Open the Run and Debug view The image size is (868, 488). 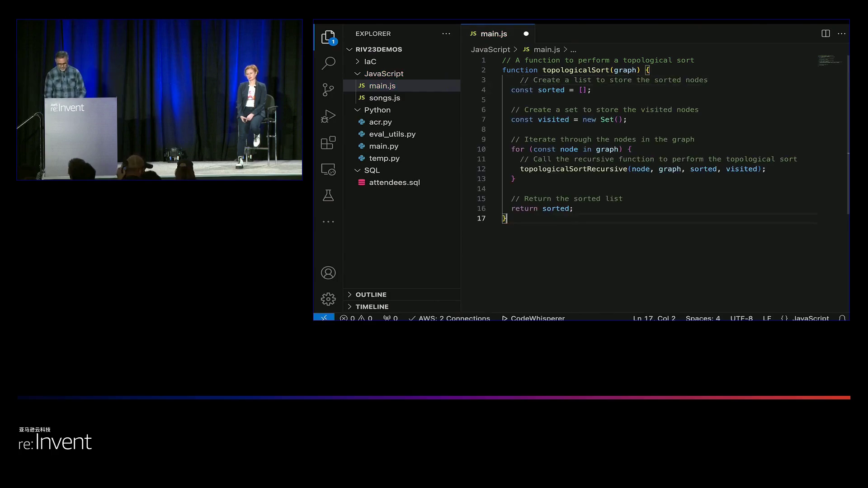(328, 116)
